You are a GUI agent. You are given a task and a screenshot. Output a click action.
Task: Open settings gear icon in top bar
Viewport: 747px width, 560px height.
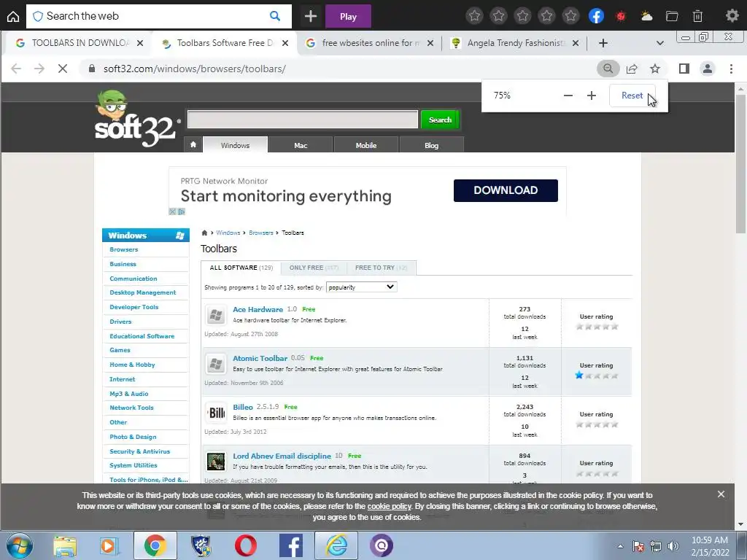(732, 16)
